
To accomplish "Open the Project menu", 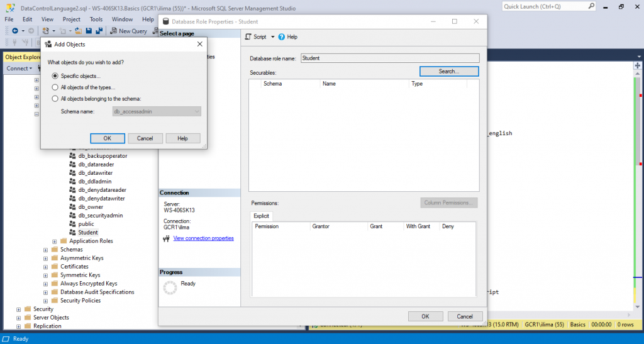I will [x=72, y=19].
